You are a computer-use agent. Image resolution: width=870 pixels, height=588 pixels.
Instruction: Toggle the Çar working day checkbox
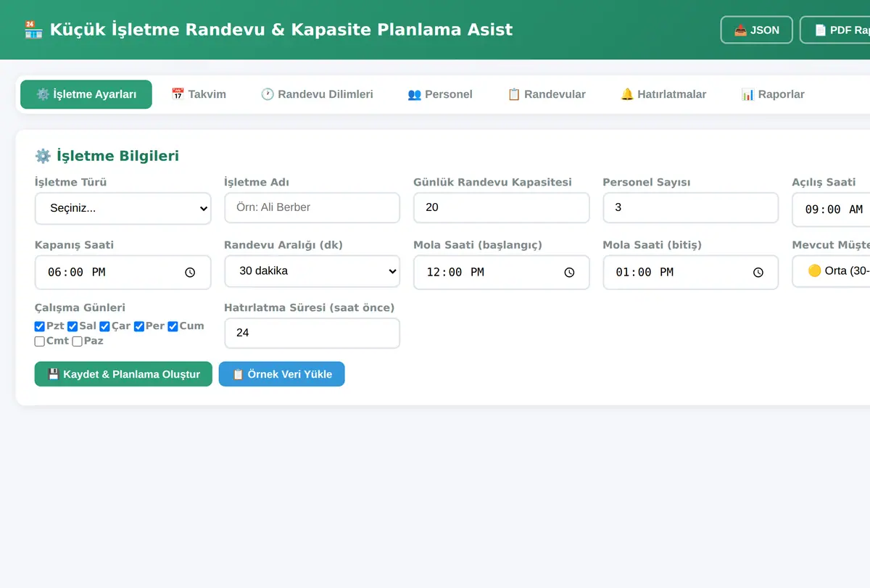pos(104,327)
